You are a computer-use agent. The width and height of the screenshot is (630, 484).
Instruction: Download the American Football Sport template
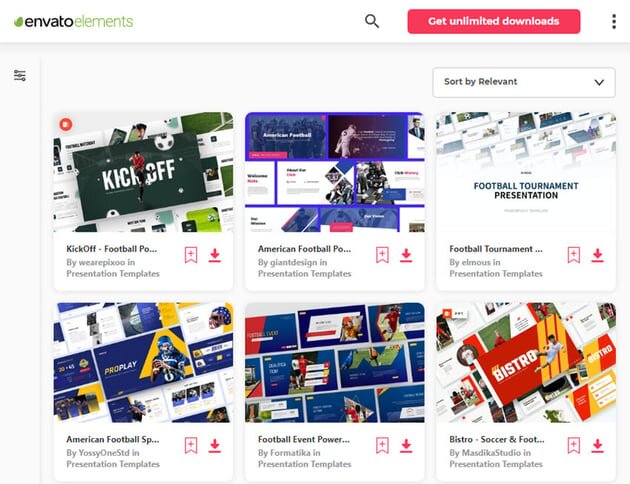[215, 445]
